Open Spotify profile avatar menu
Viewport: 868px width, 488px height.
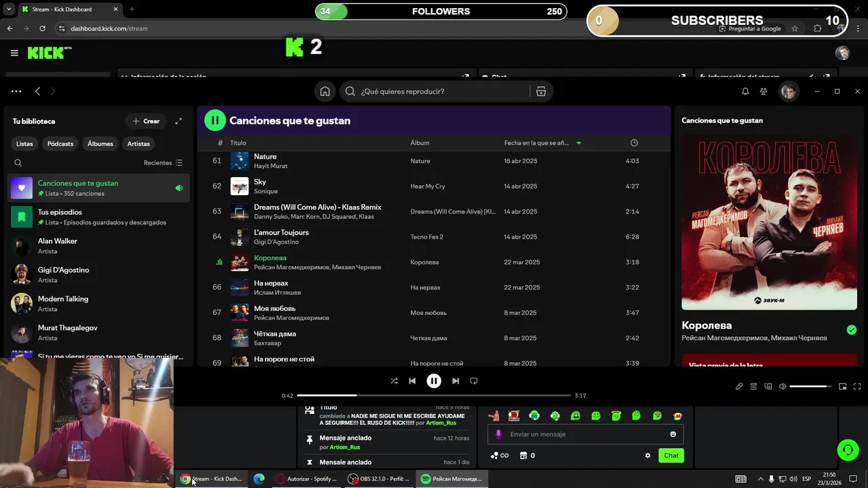788,91
